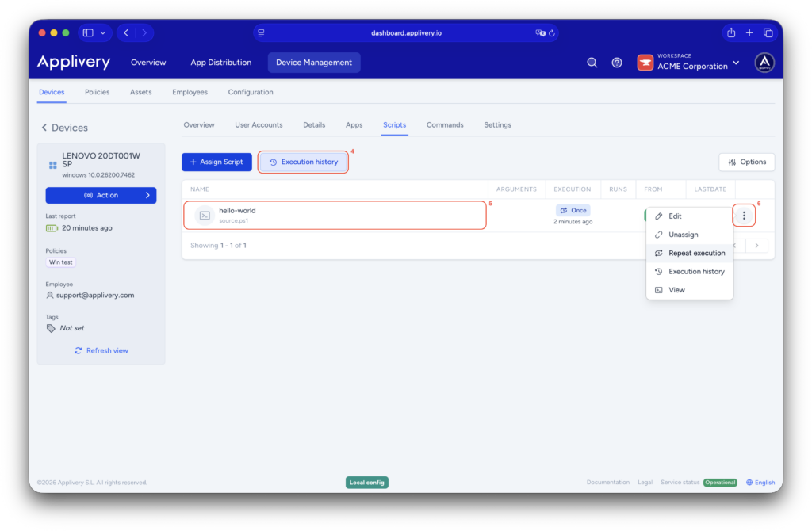Screen dimensions: 812x531
Task: Expand the ACME Corporation workspace dropdown
Action: pos(736,62)
